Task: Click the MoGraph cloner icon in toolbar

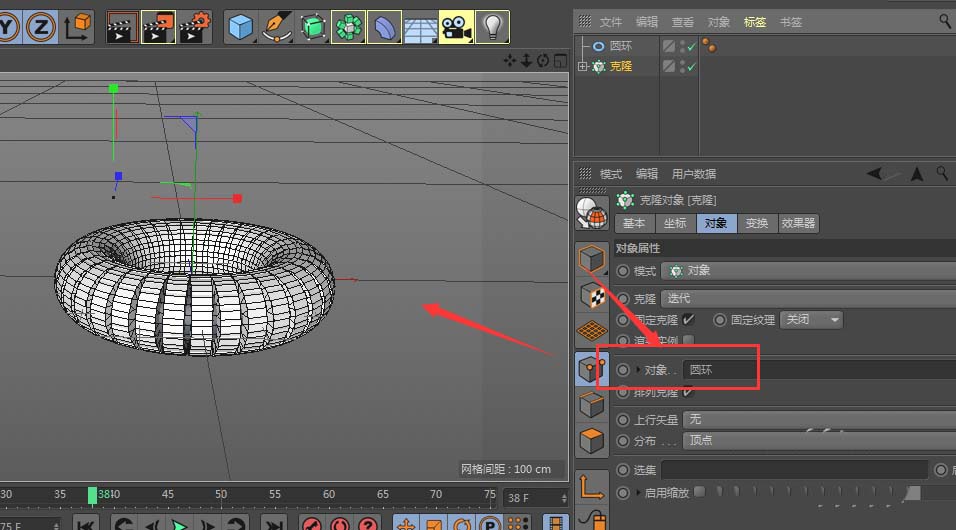Action: pos(348,27)
